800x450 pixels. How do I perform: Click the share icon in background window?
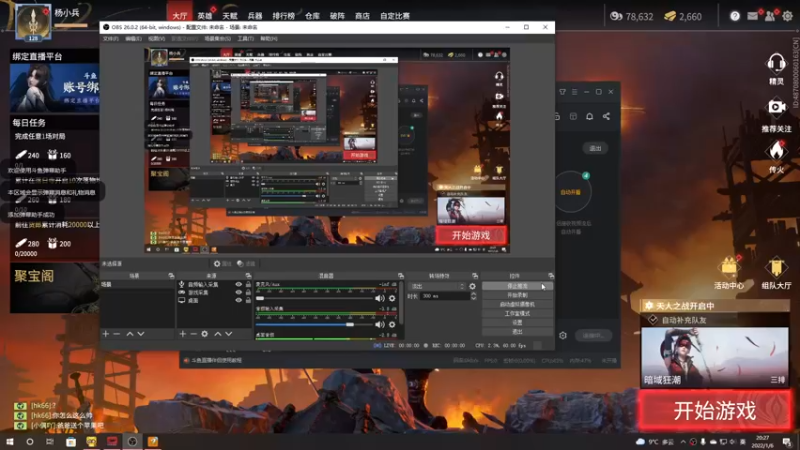(x=606, y=116)
